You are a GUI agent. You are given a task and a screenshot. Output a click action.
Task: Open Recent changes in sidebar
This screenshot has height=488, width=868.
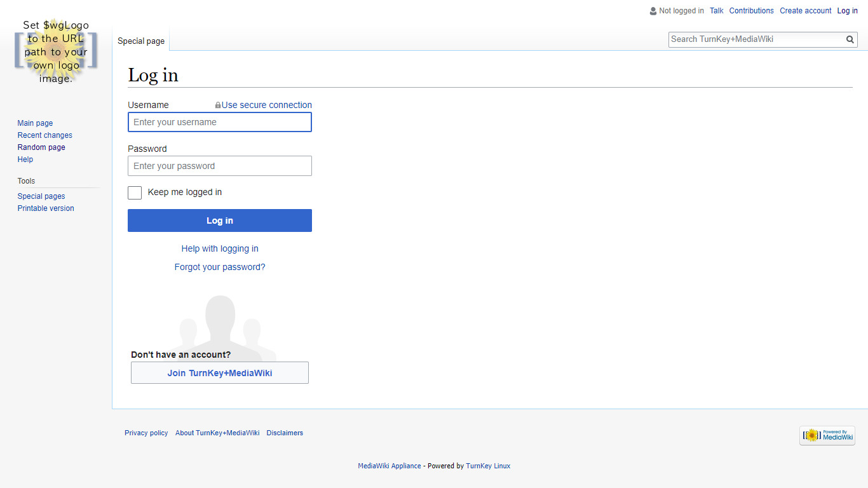click(x=44, y=135)
